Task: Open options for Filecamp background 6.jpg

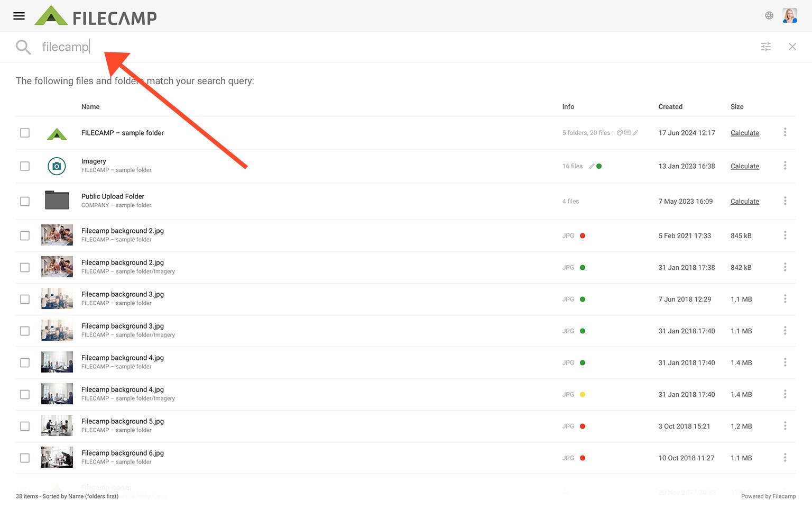Action: (785, 457)
